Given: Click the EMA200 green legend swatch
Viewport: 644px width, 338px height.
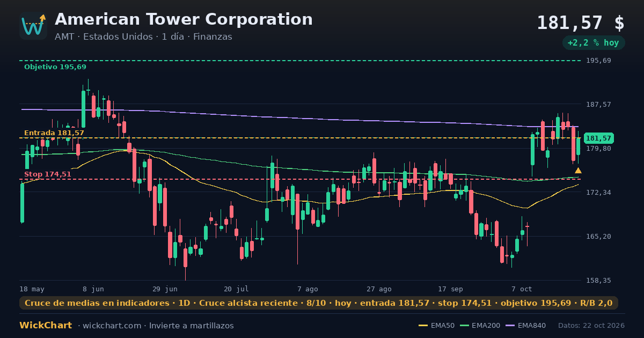Looking at the screenshot, I should coord(464,326).
